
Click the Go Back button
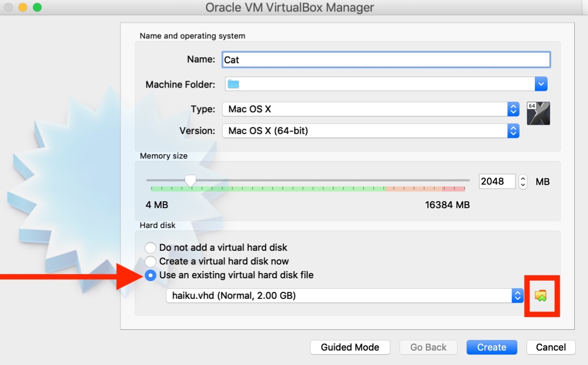[x=428, y=347]
